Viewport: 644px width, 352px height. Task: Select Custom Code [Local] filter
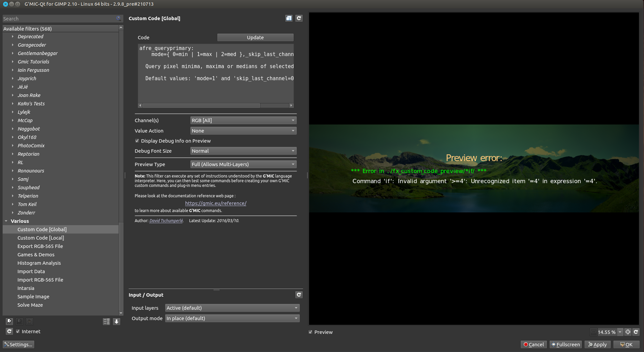click(x=41, y=238)
